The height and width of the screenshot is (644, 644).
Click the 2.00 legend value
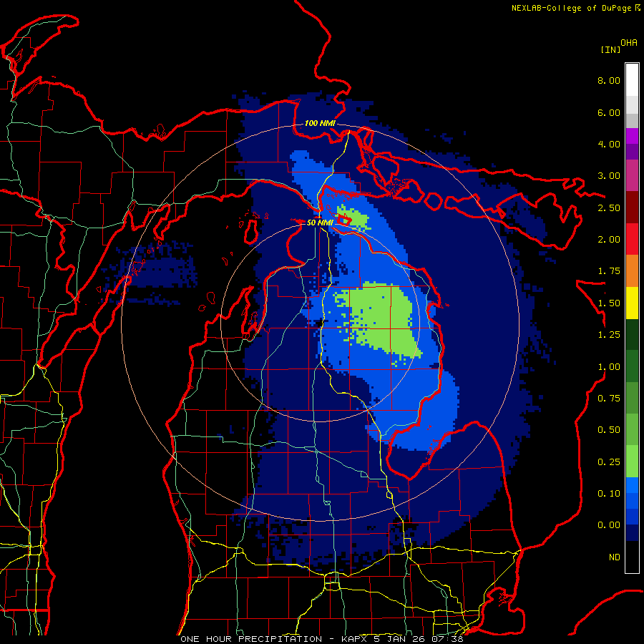tap(609, 240)
